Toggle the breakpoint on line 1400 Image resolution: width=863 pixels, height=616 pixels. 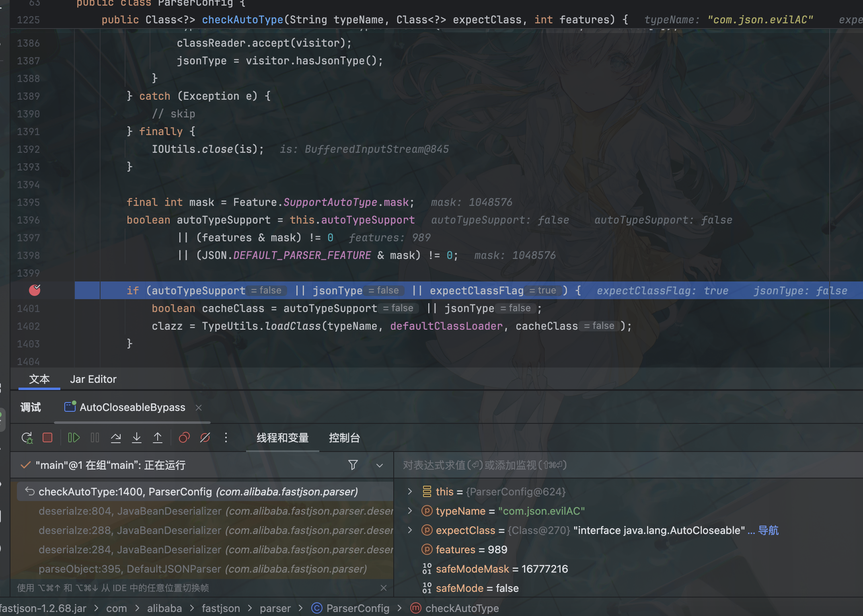35,290
